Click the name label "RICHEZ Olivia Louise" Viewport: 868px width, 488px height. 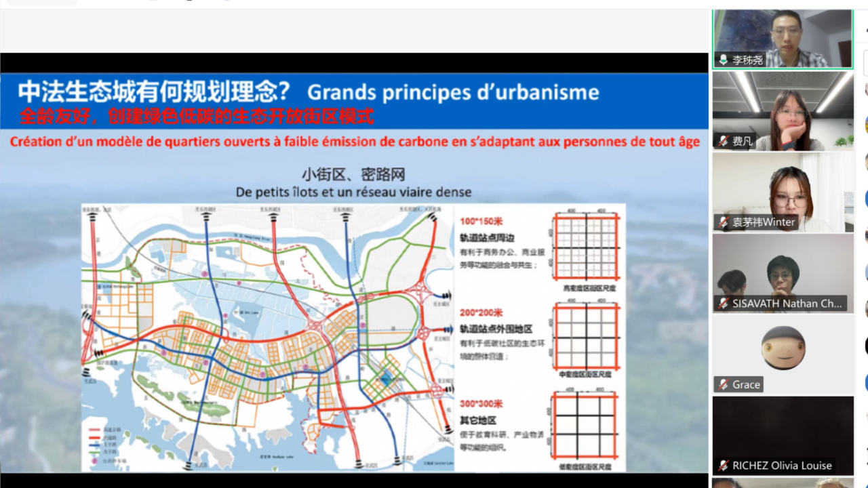click(782, 466)
